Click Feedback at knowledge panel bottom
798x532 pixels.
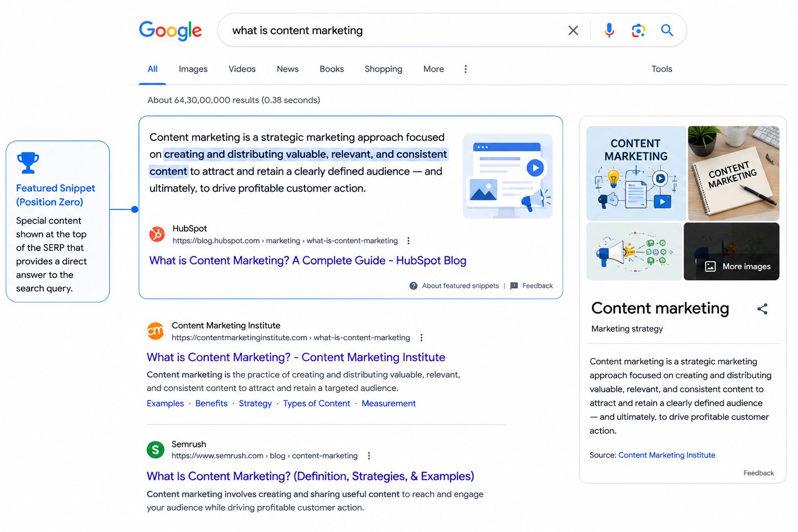pyautogui.click(x=759, y=473)
